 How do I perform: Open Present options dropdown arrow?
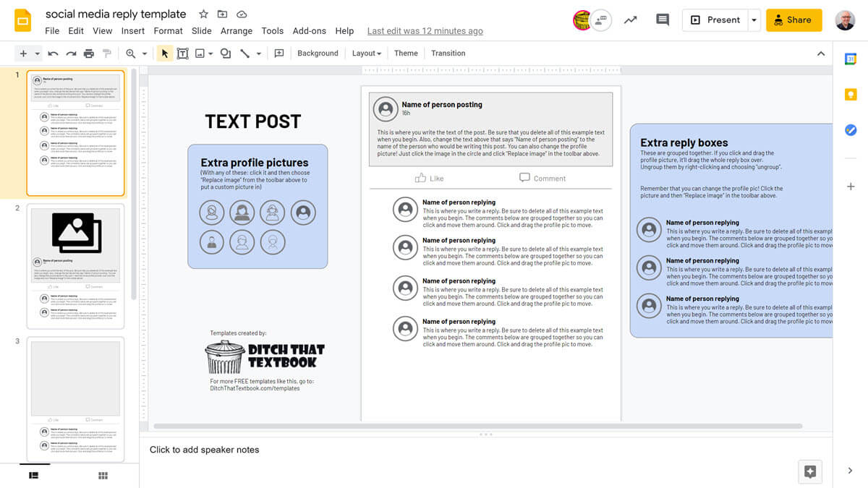[754, 20]
